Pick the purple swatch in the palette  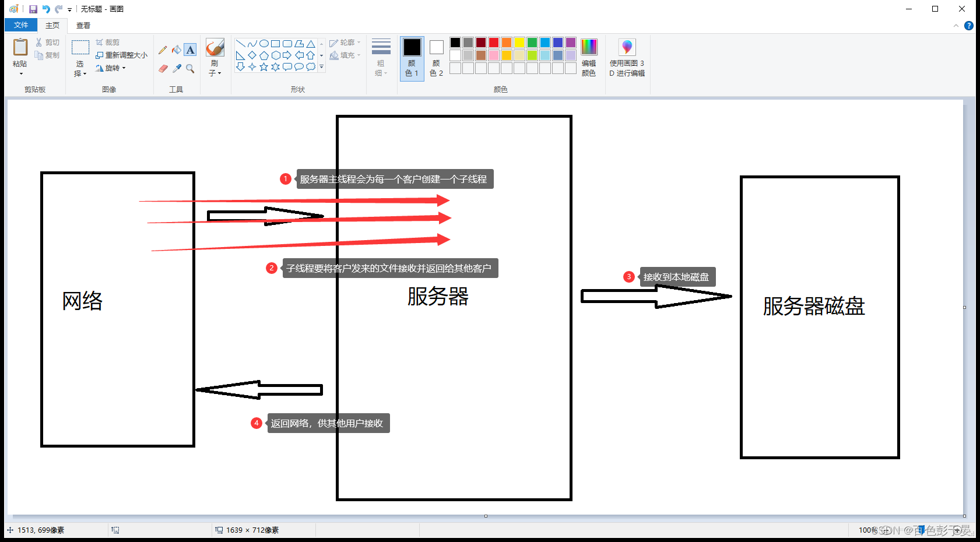coord(571,43)
